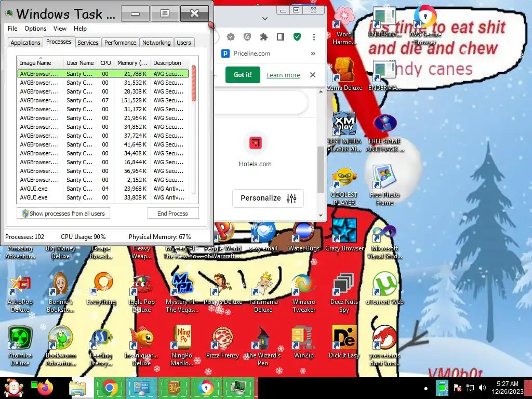Open the Everything search shortcut
The width and height of the screenshot is (532, 399).
(x=101, y=288)
